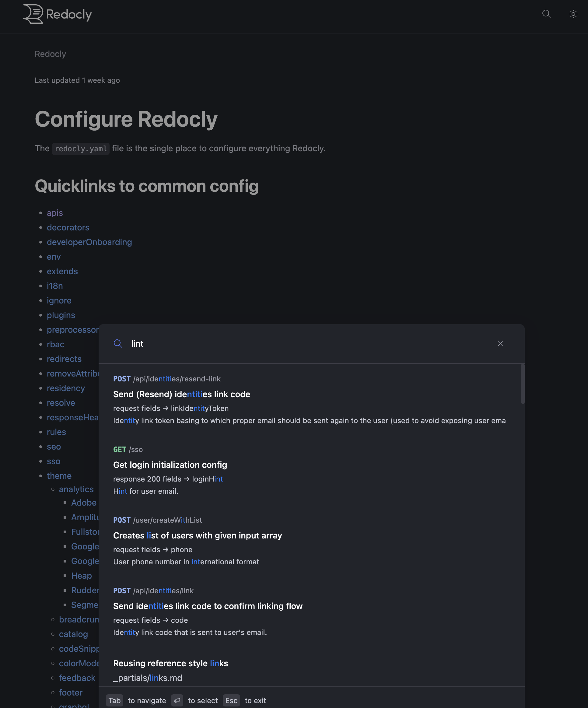This screenshot has width=588, height=708.
Task: Click the 'POST /api/identities/resend-link' path text
Action: tap(167, 379)
